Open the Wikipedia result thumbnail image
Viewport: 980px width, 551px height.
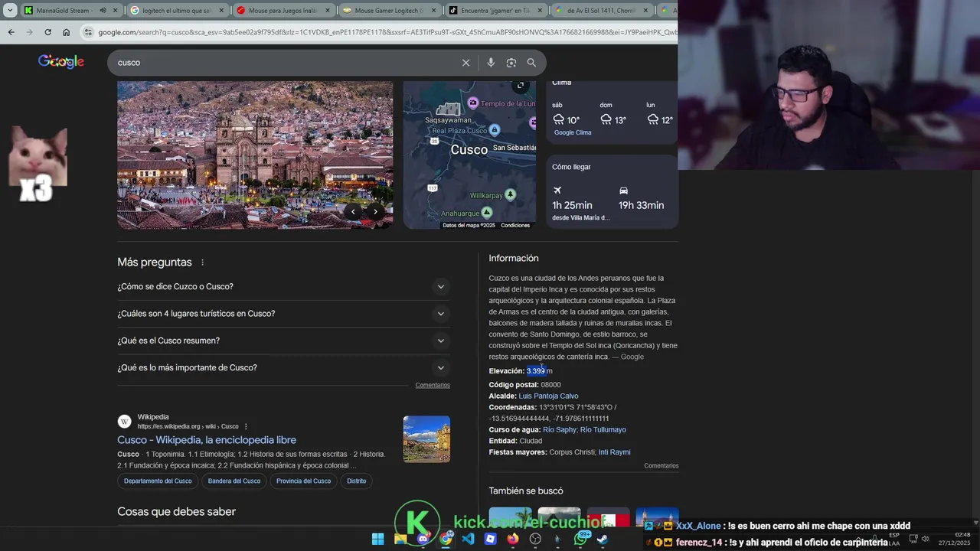[x=426, y=439]
